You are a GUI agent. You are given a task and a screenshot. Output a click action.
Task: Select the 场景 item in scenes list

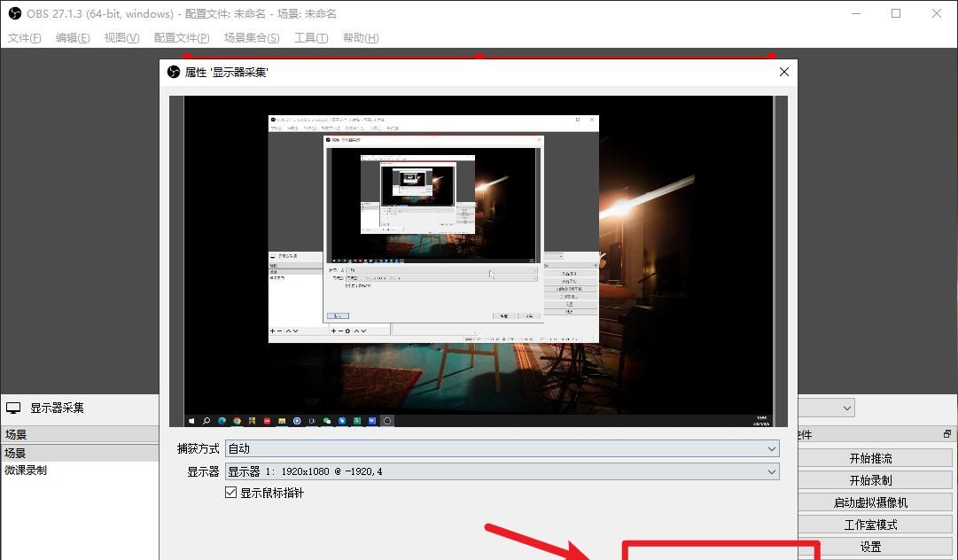pos(80,453)
